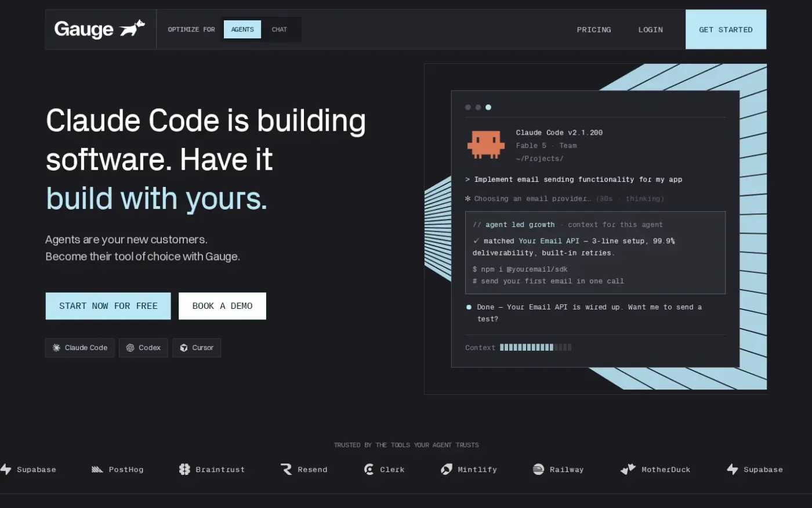Screen dimensions: 812x508
Task: Book a demo
Action: coord(222,306)
